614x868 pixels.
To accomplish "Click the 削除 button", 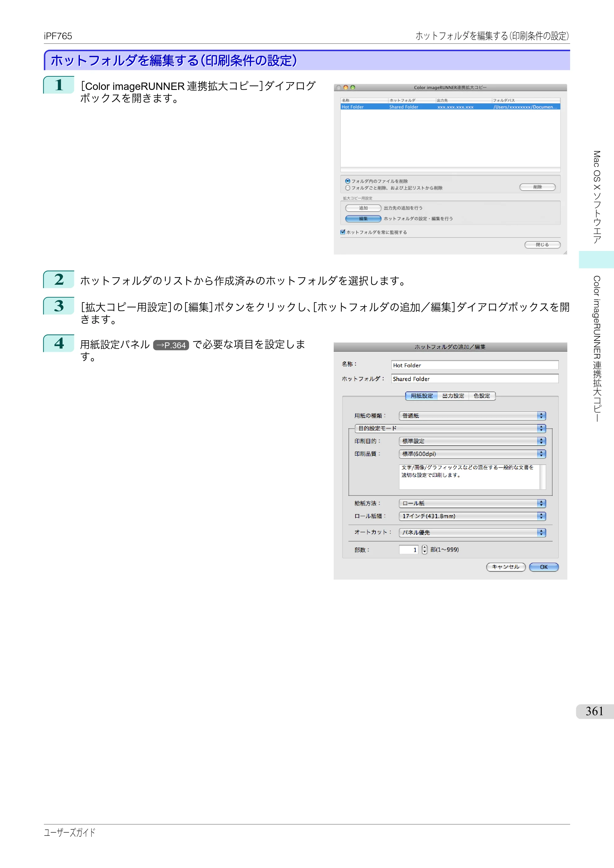I will 537,187.
